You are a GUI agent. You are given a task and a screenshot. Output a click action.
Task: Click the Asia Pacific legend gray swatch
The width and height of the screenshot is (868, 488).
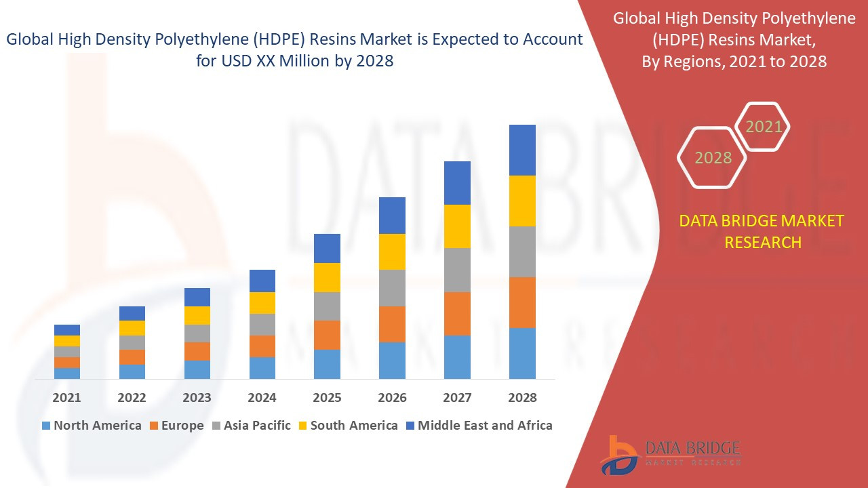click(216, 426)
